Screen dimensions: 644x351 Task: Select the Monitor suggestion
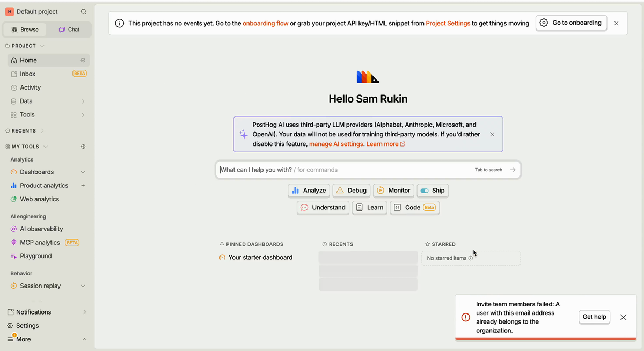coord(393,191)
